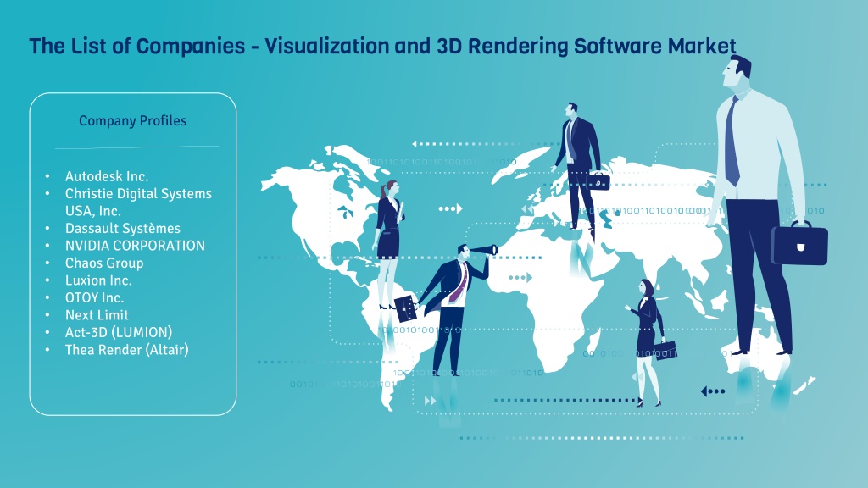
Task: Click the slide title about 3D Rendering Software Market
Action: pos(382,47)
